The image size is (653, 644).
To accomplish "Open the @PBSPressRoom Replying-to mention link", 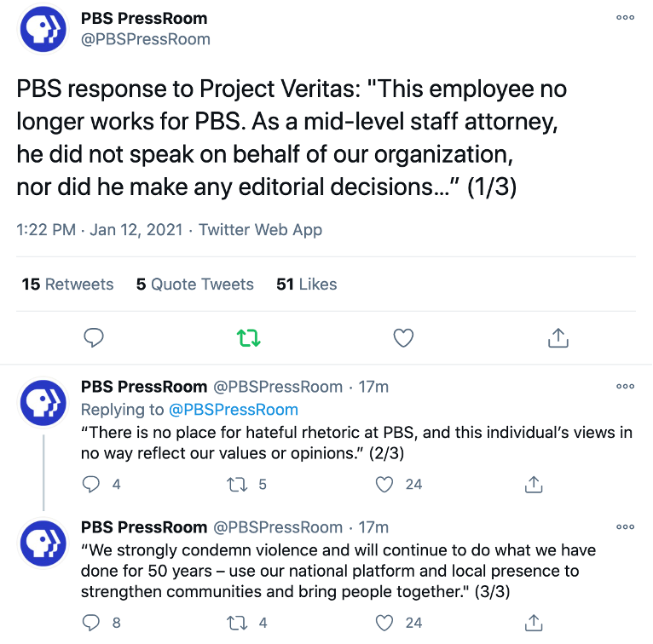I will point(234,410).
